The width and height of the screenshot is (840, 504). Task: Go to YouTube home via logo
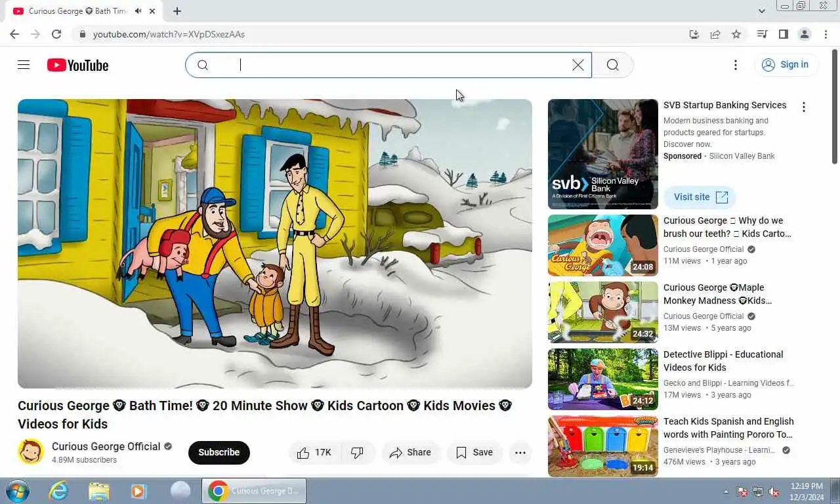click(77, 65)
